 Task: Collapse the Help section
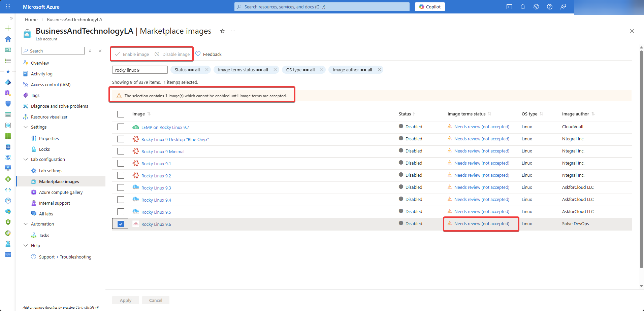point(26,245)
